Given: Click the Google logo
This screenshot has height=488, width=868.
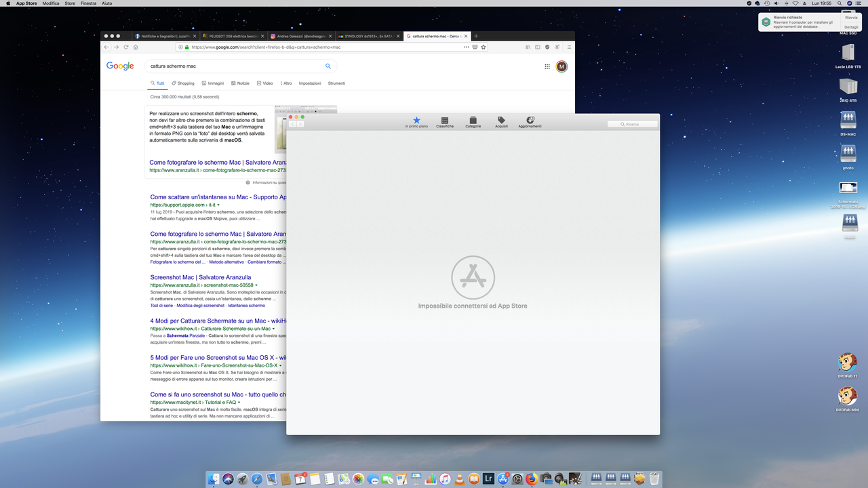Looking at the screenshot, I should (120, 66).
